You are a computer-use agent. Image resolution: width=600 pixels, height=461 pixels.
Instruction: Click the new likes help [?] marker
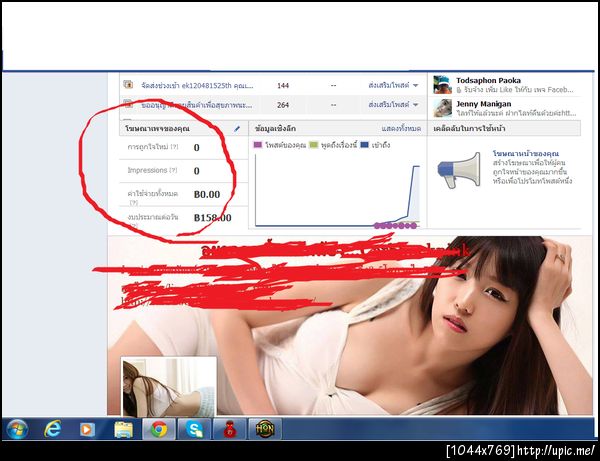[x=174, y=147]
